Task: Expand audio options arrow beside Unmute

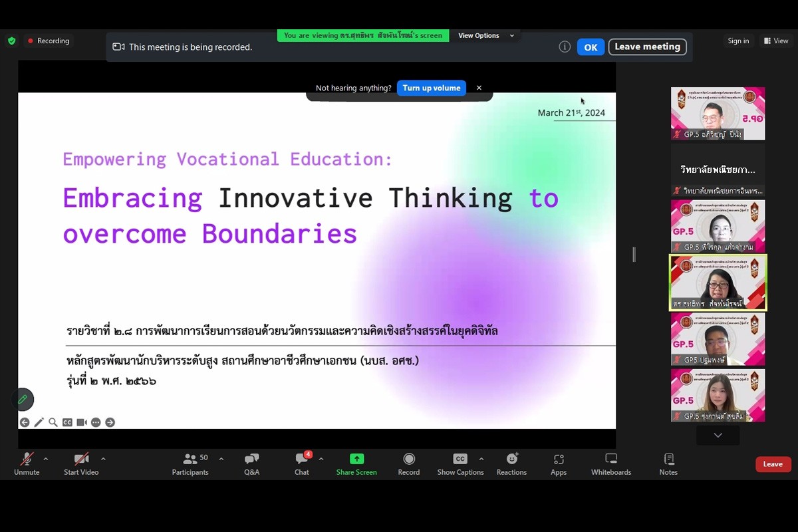Action: (x=46, y=459)
